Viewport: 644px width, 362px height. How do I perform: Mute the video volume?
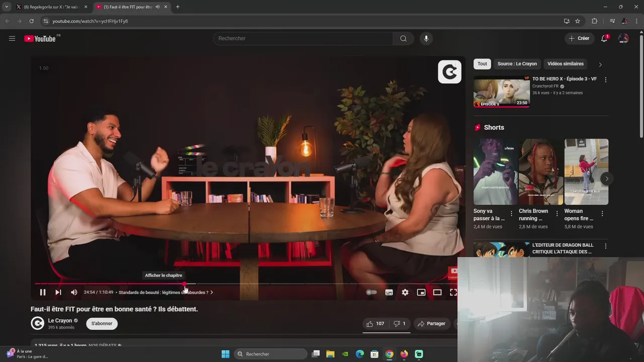[x=74, y=292]
